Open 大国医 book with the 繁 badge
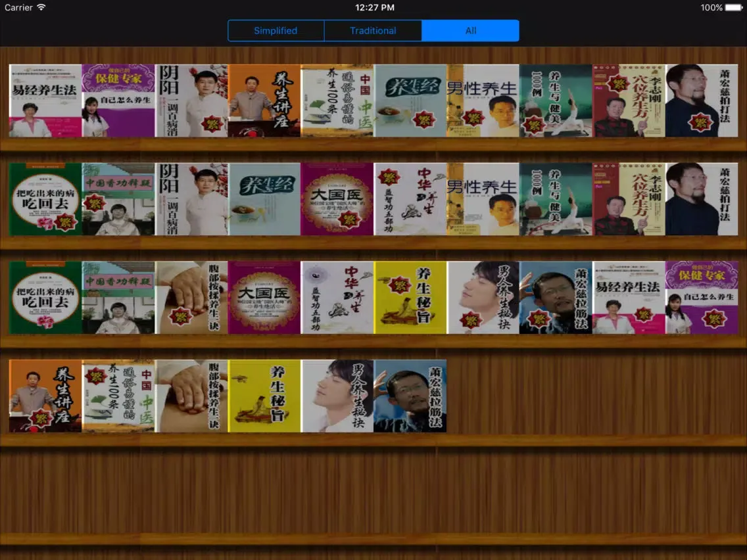 coord(337,199)
